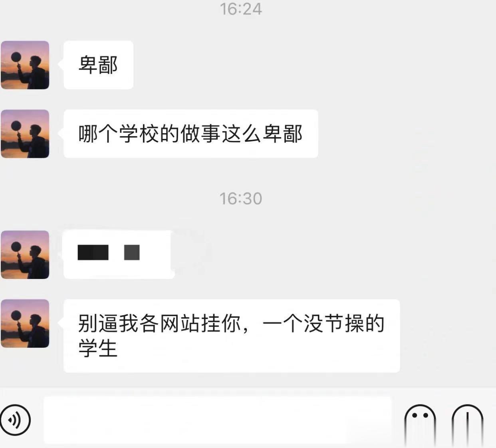Click the wide black redaction block
Image resolution: width=496 pixels, height=448 pixels.
tap(93, 253)
